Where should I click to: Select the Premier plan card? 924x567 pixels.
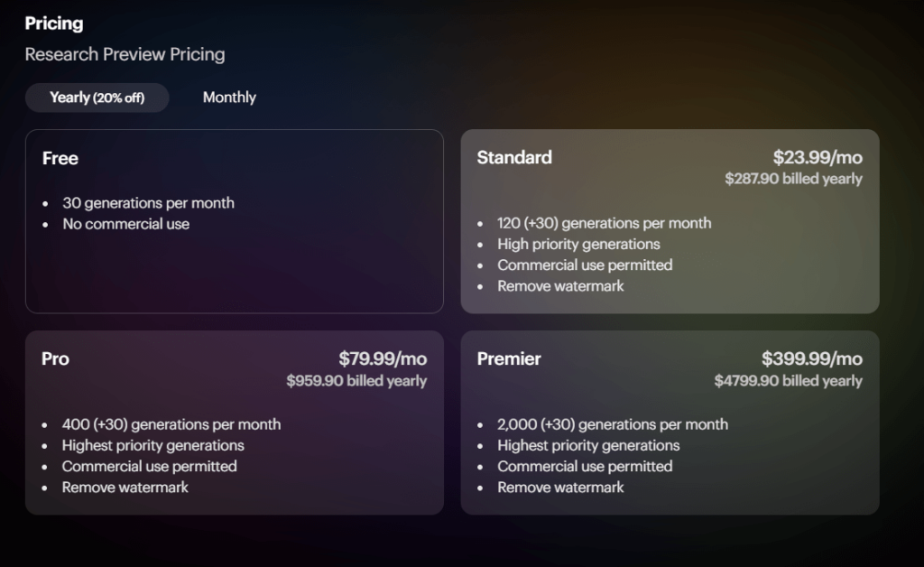click(670, 423)
